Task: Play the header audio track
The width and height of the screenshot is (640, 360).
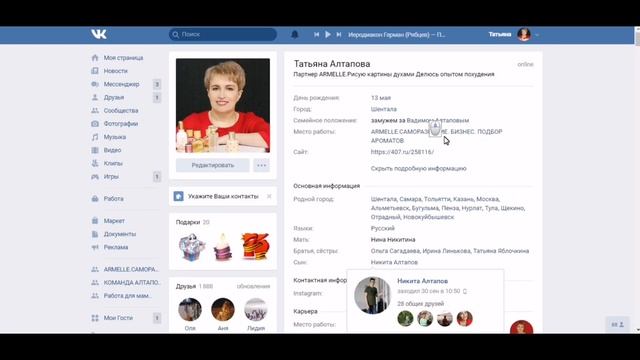Action: point(328,35)
